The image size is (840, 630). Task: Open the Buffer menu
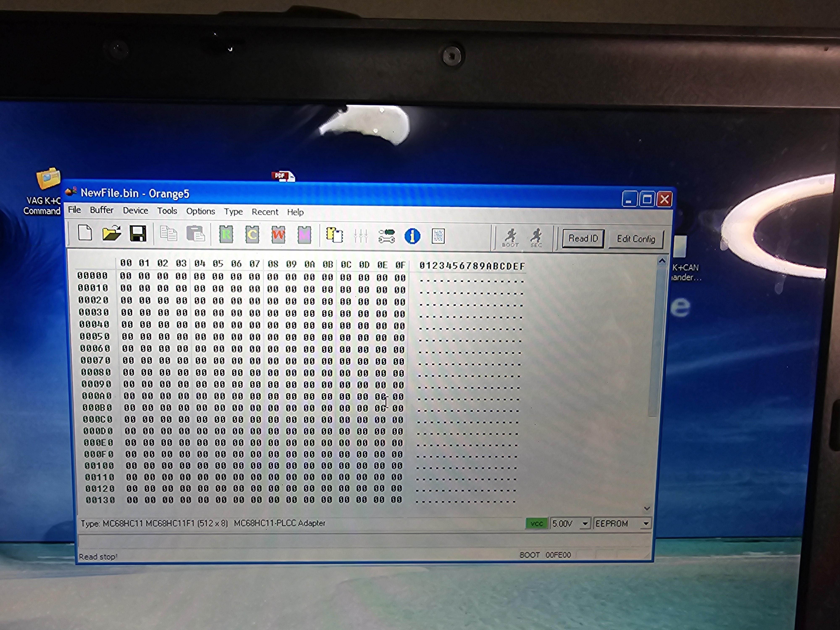tap(101, 210)
